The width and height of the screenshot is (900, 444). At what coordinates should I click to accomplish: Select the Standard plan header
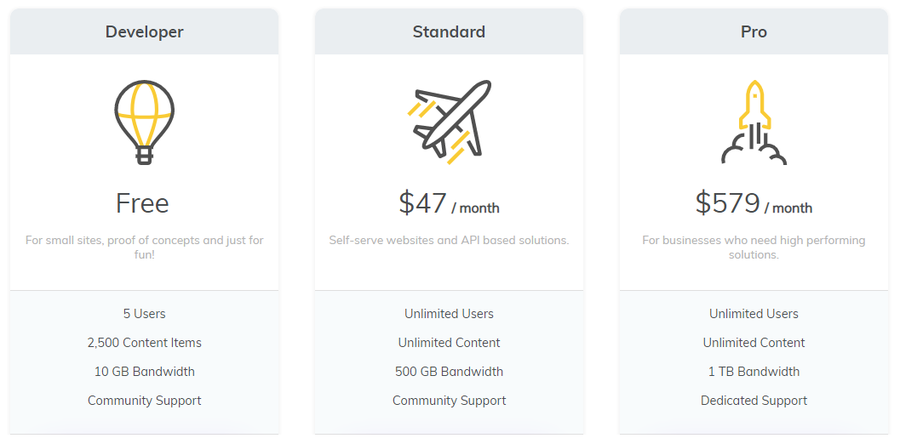[x=449, y=32]
